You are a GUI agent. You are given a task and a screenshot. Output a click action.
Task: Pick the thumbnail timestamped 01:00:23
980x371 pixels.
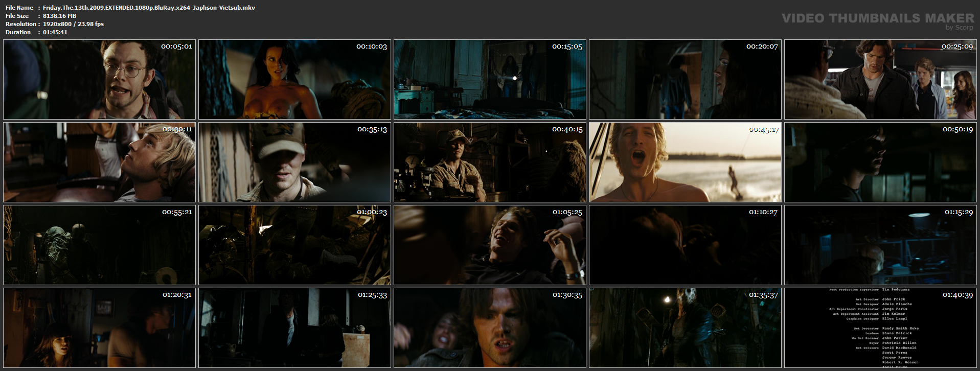(294, 245)
